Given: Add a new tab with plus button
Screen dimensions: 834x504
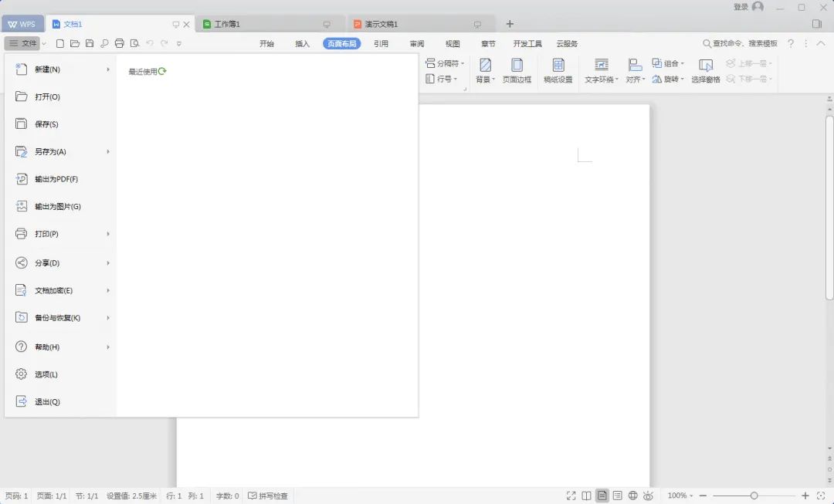Looking at the screenshot, I should 510,24.
